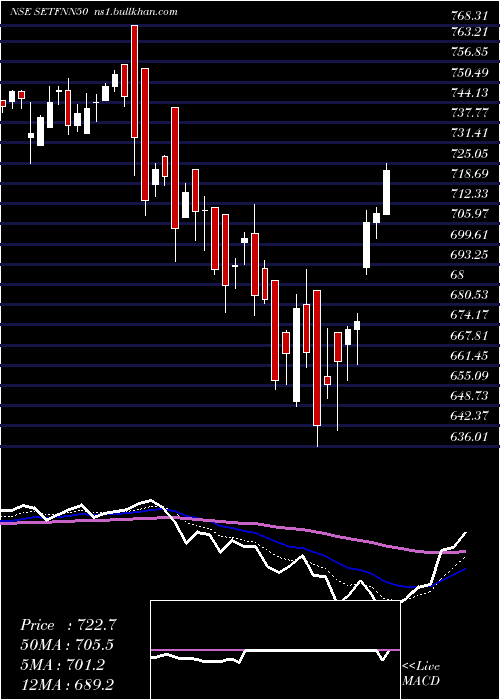Select the 674.17 price label
This screenshot has width=500, height=700.
(x=467, y=315)
